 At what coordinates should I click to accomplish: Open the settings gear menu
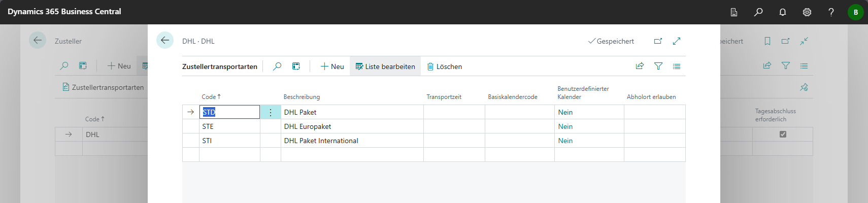point(807,12)
